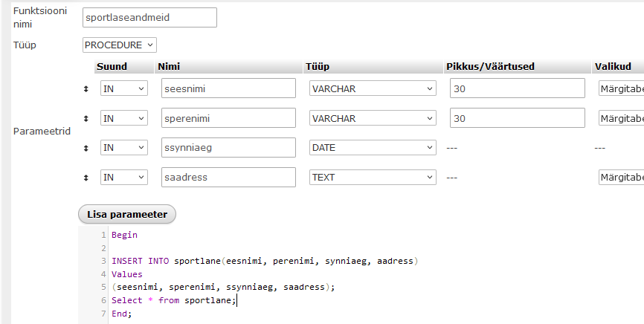Open direction dropdown for seesnimi parameter

click(124, 89)
